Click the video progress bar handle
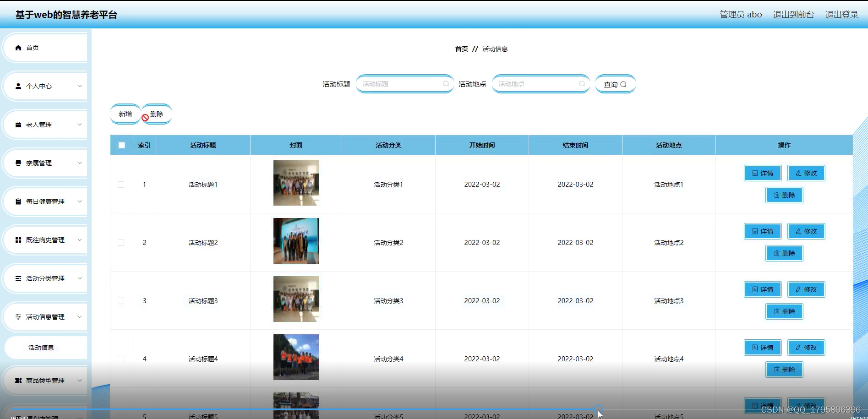868x419 pixels. pos(598,409)
